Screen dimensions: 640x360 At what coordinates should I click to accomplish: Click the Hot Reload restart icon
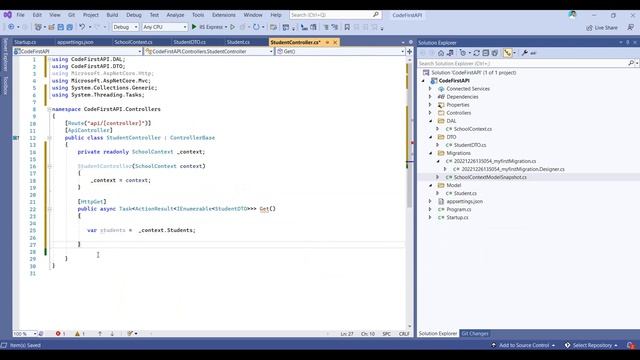[256, 27]
